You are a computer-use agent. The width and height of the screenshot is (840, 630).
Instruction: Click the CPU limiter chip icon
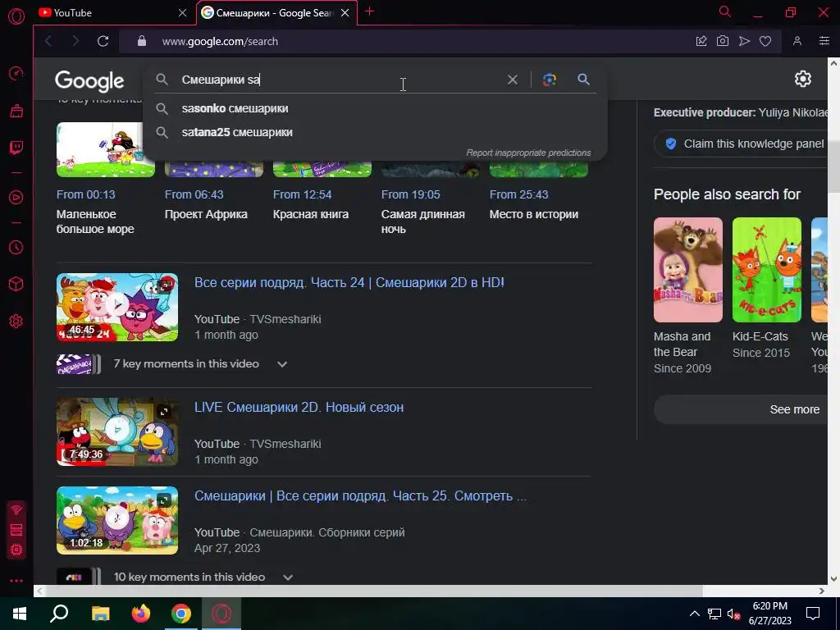(x=16, y=550)
